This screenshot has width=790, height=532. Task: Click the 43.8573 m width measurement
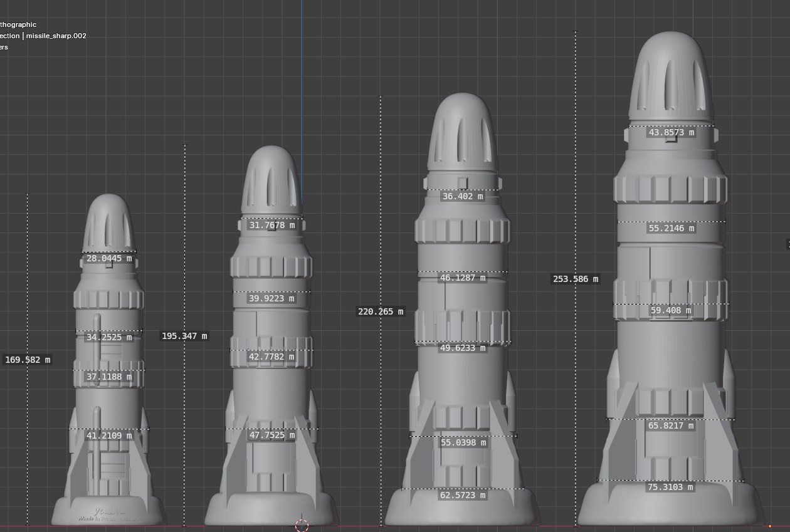tap(671, 132)
